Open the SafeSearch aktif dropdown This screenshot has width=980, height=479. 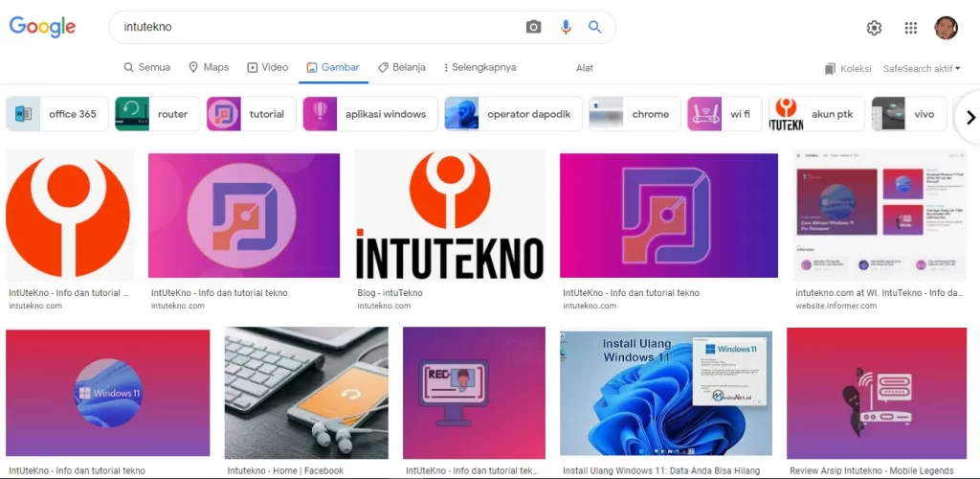pos(922,69)
